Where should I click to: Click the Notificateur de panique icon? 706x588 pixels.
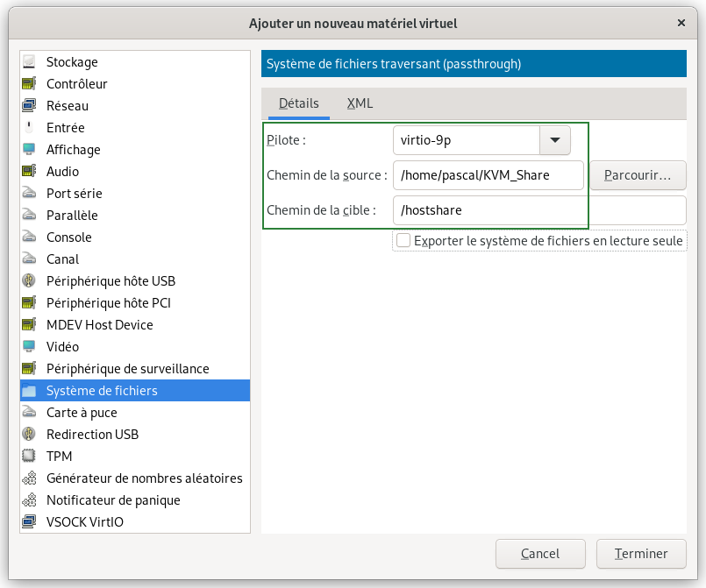coord(29,499)
